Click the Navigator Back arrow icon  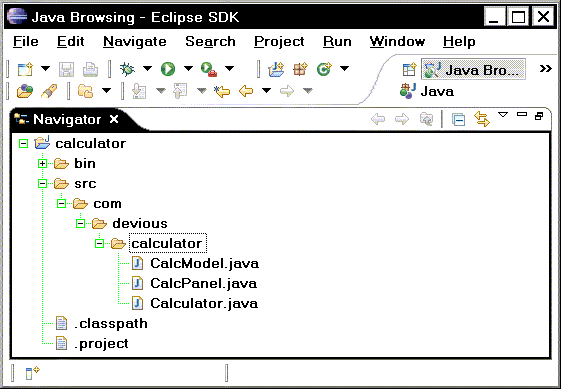[x=378, y=119]
